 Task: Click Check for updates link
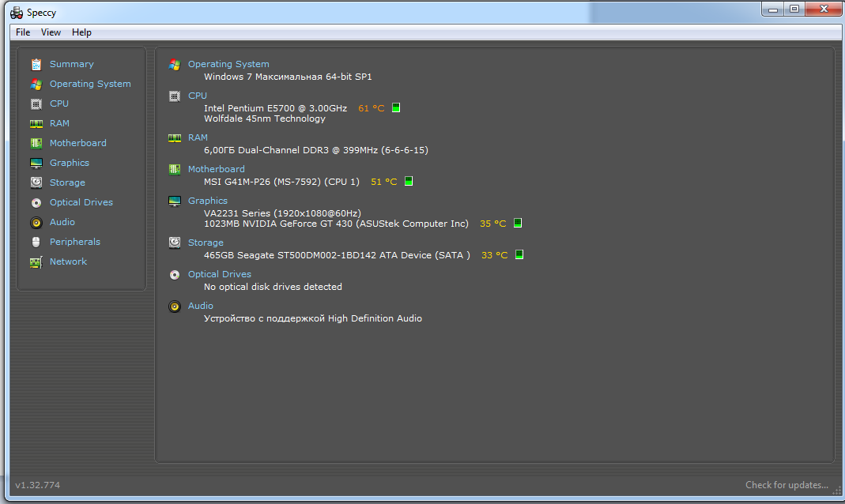click(x=787, y=485)
